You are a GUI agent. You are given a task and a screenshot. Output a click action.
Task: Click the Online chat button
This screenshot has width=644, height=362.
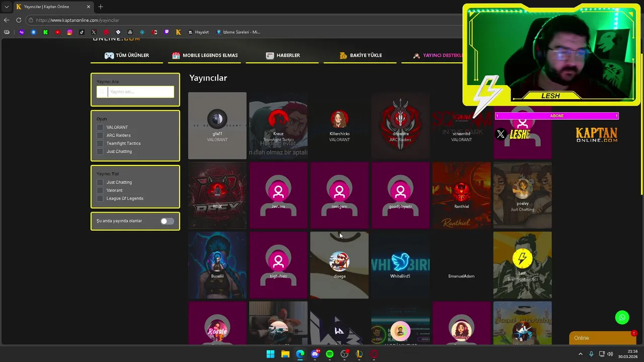[602, 338]
